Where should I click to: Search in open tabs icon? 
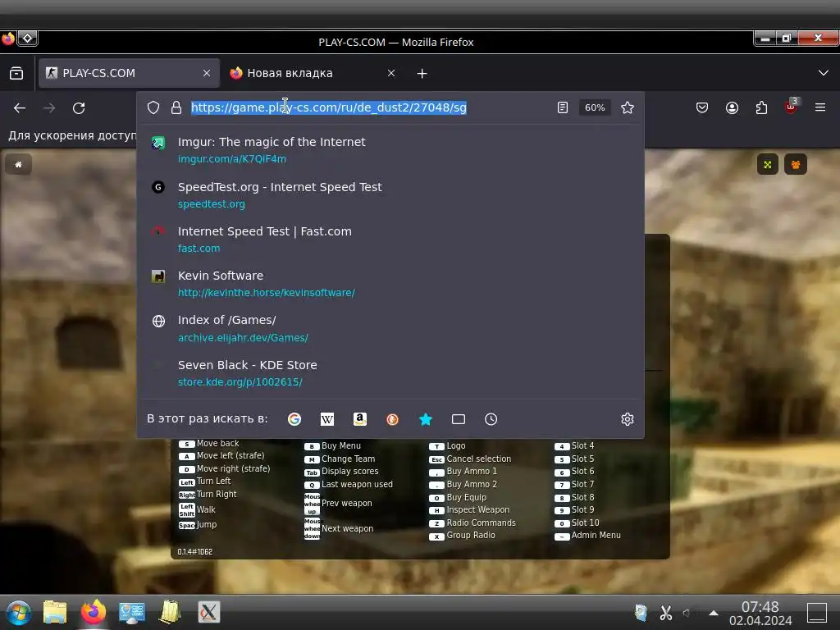[459, 419]
